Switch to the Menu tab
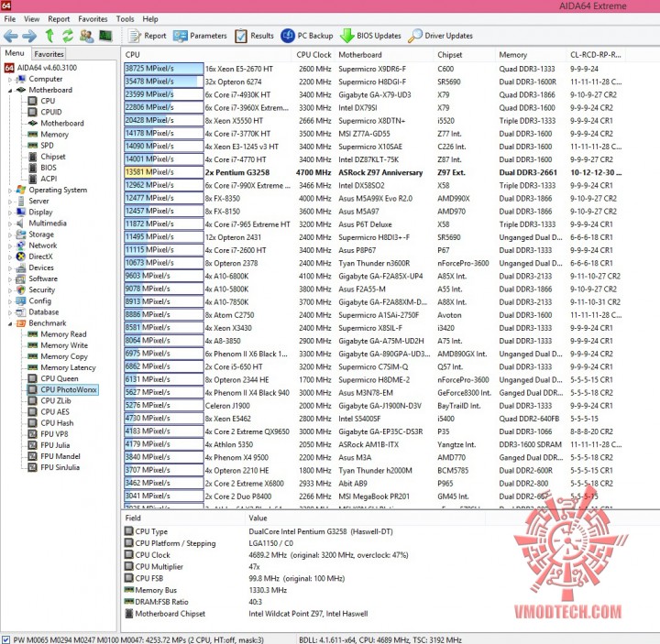The height and width of the screenshot is (644, 660). (x=15, y=53)
